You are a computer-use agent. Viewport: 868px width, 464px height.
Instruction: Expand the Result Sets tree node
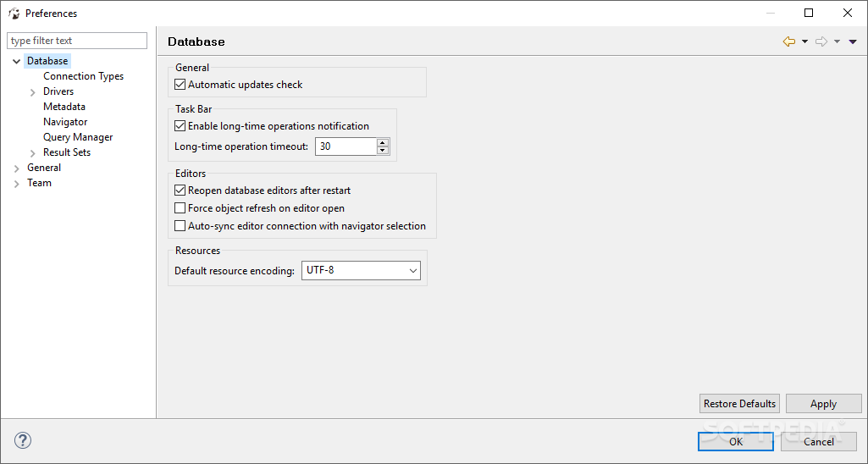[33, 152]
